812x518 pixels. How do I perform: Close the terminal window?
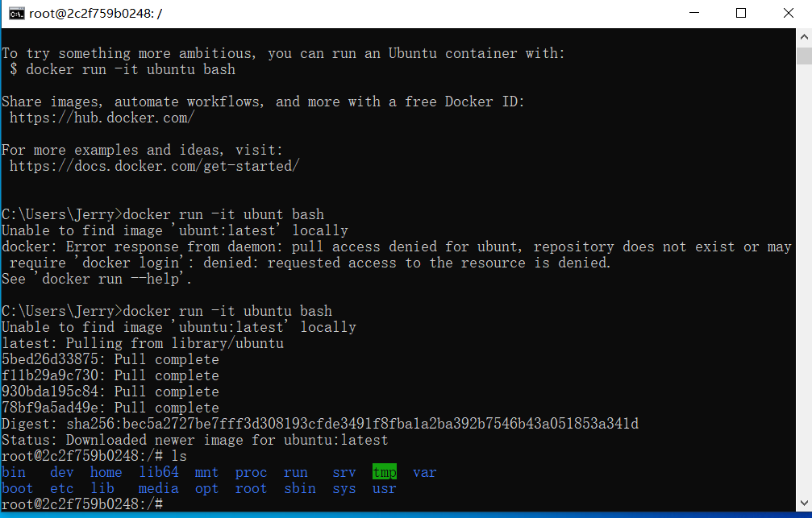click(x=788, y=13)
